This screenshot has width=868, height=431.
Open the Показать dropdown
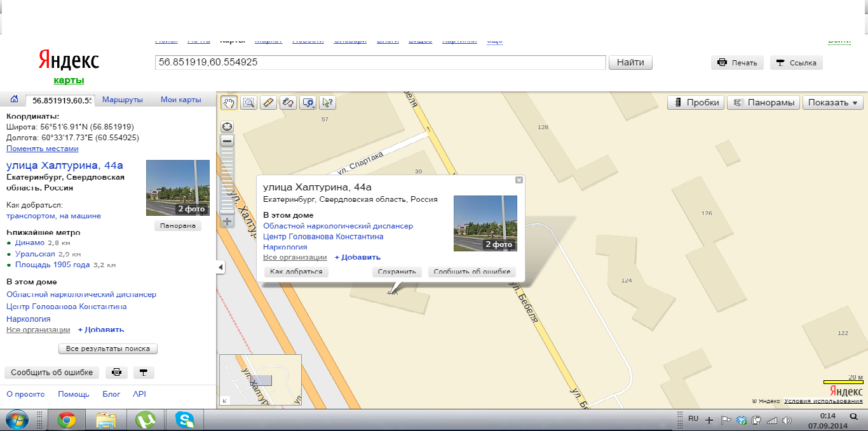(833, 102)
